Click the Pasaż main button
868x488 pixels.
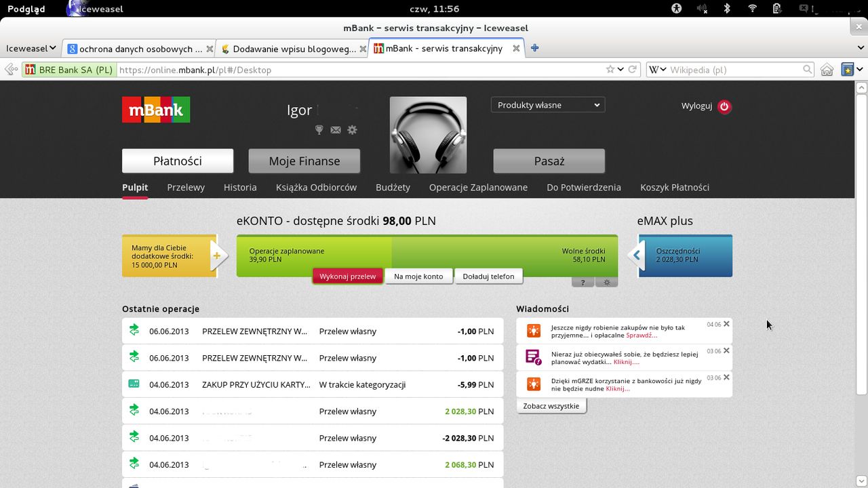coord(549,161)
